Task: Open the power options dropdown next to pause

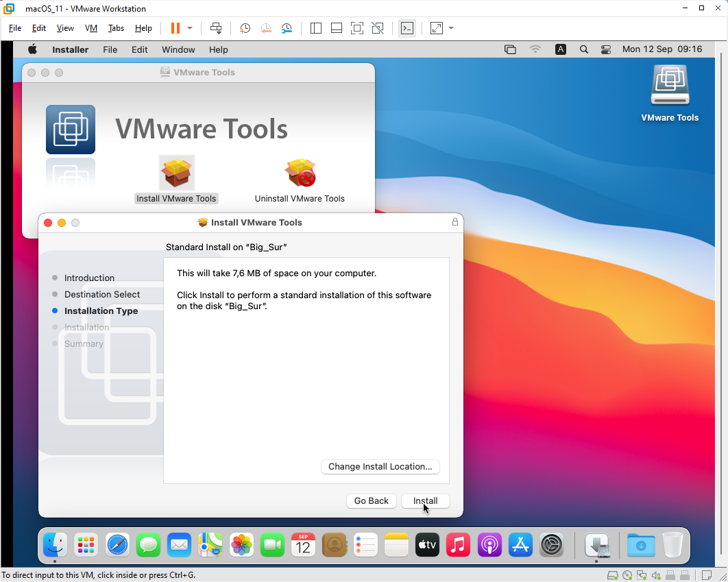Action: 190,28
